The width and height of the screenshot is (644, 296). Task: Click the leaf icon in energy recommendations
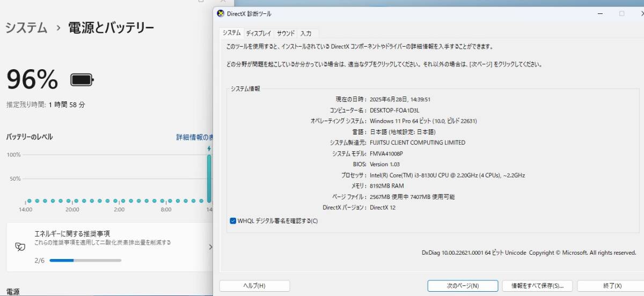pos(20,247)
